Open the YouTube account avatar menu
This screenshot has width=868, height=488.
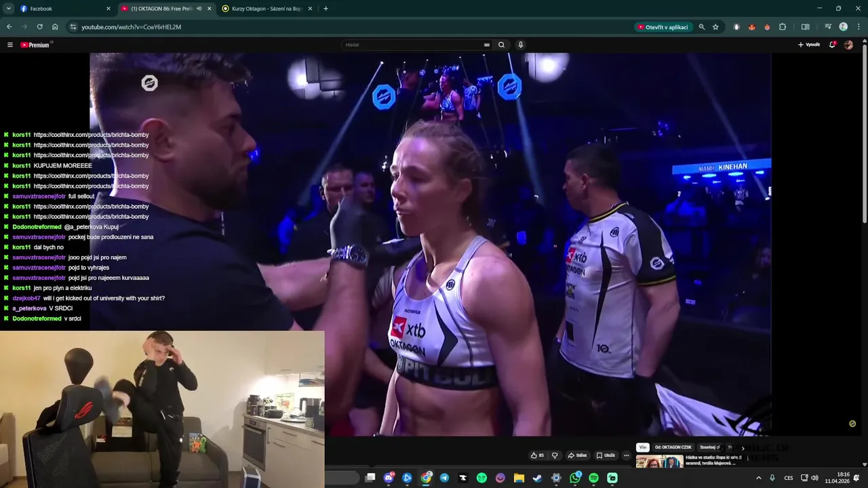point(848,45)
